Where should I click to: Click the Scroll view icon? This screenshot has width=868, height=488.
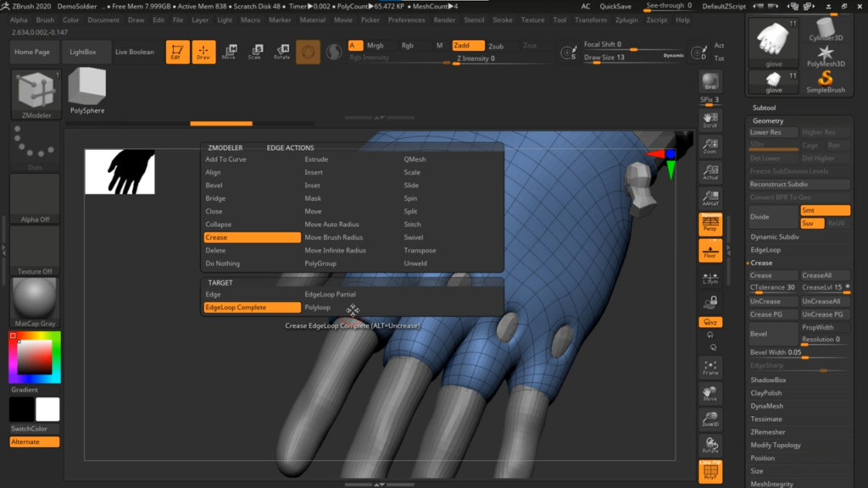(x=710, y=119)
